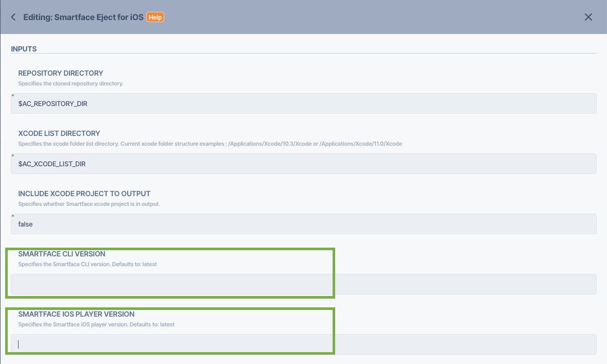Click the Smartface CLI version description text
607x364 pixels.
click(x=88, y=265)
